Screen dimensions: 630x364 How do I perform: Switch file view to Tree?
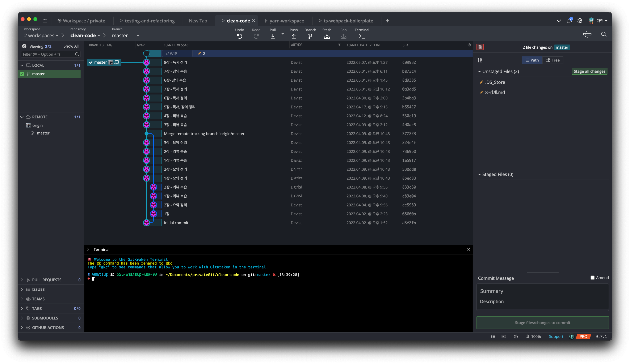[x=553, y=60]
